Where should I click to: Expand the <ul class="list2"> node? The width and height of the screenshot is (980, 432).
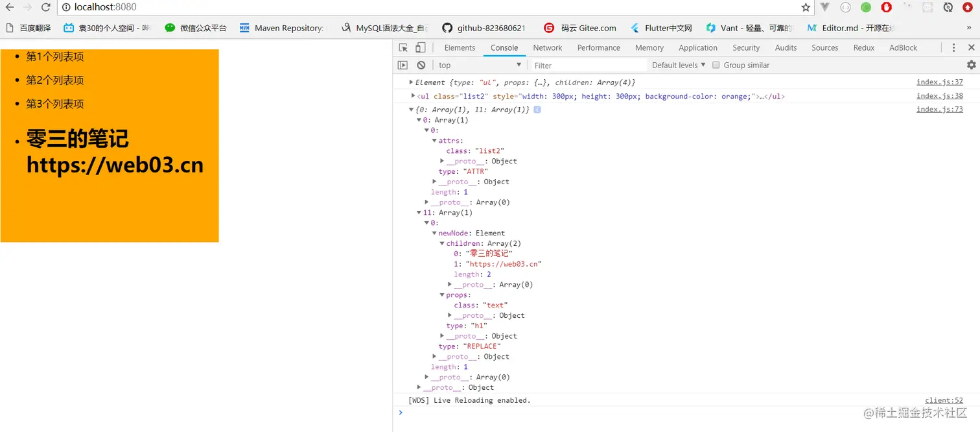point(414,96)
